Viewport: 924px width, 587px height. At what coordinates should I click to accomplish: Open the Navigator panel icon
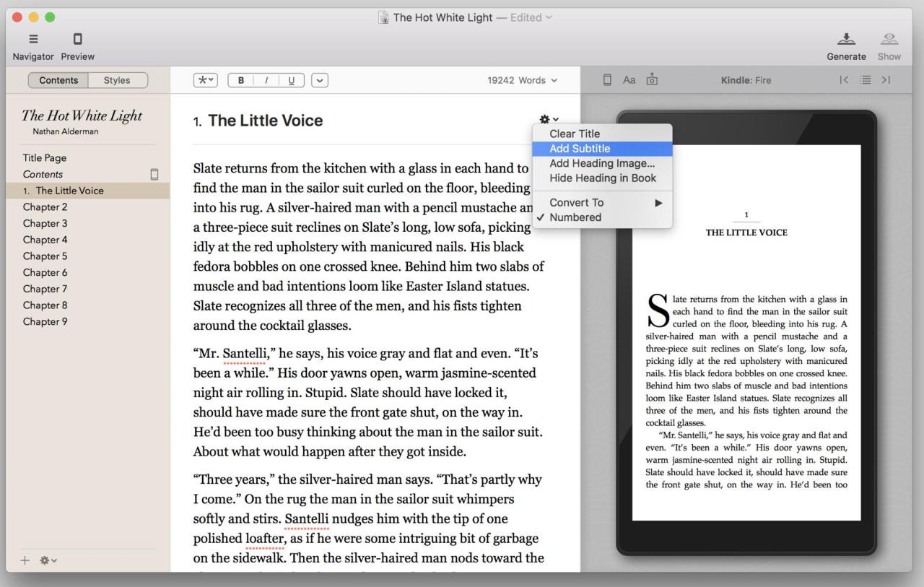(x=33, y=38)
